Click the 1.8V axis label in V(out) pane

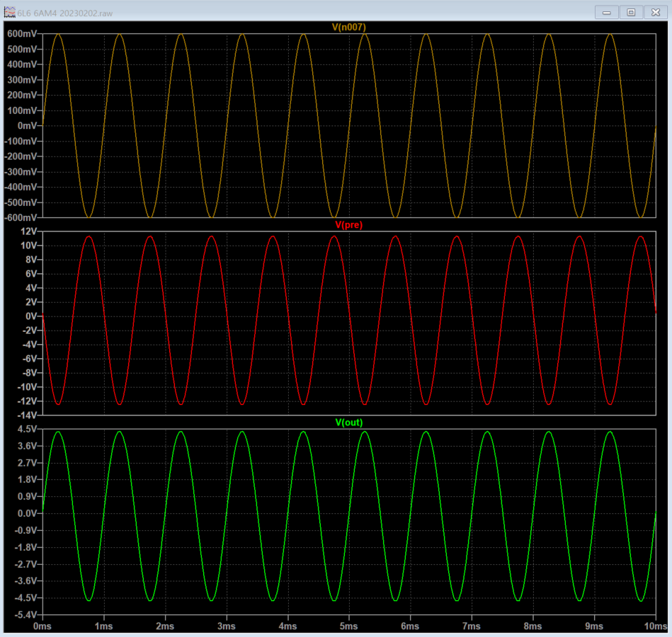28,480
